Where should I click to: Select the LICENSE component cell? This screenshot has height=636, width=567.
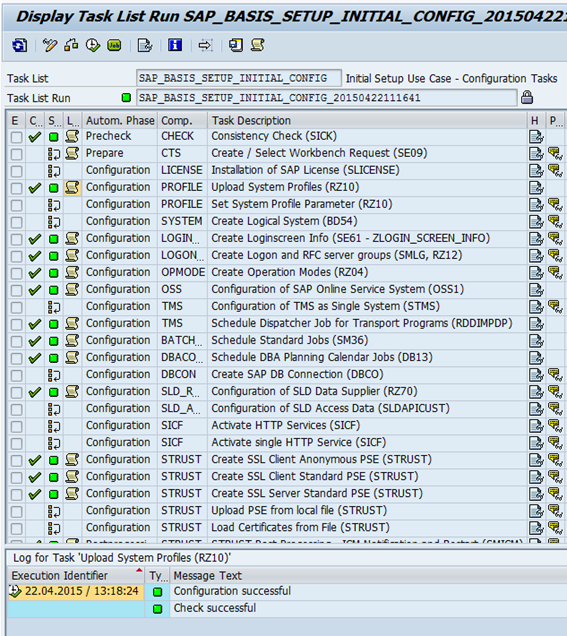click(x=182, y=170)
